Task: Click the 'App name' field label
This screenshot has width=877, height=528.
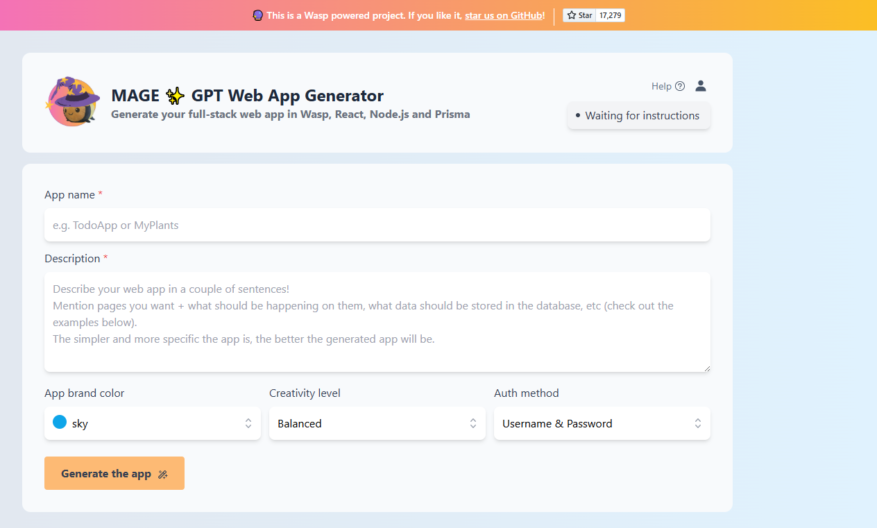Action: click(69, 195)
